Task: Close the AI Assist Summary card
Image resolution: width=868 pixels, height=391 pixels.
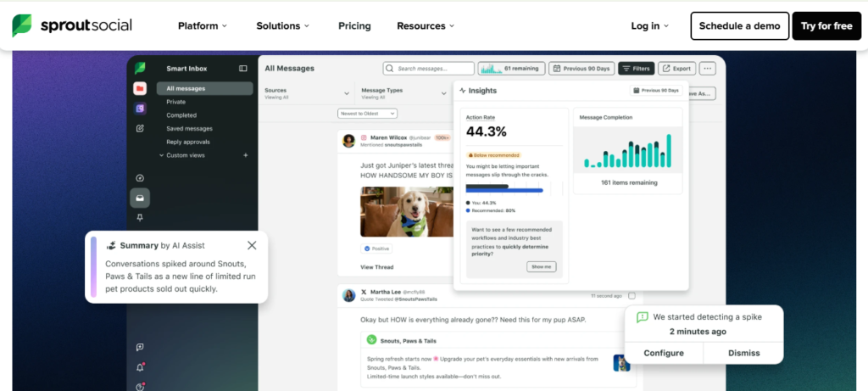Action: (252, 245)
